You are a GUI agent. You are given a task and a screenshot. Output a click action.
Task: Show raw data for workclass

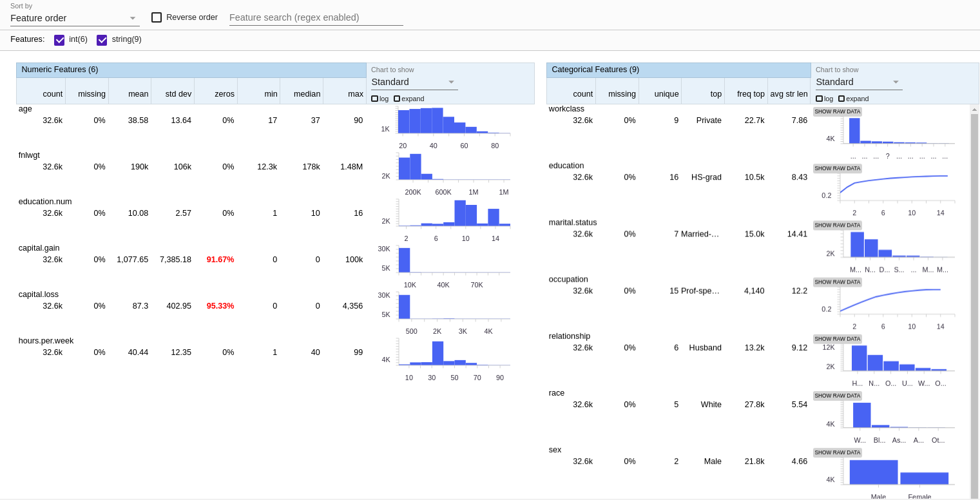(837, 111)
